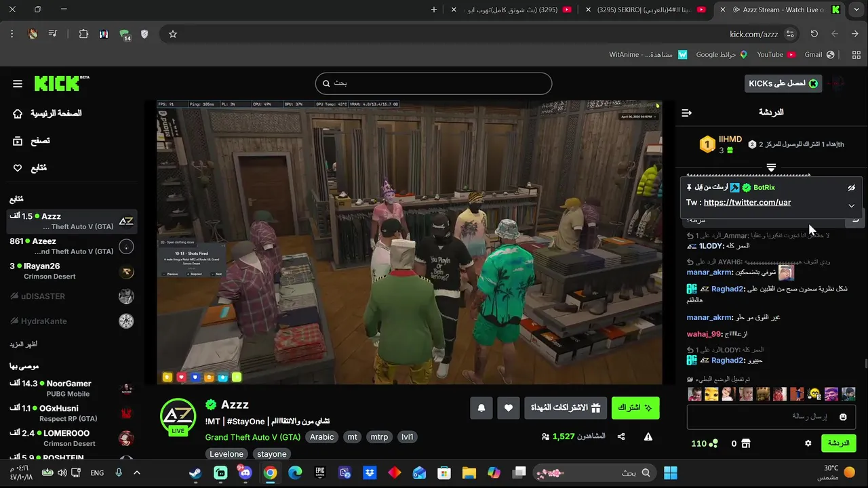Open Epic Games launcher on taskbar

[x=320, y=473]
